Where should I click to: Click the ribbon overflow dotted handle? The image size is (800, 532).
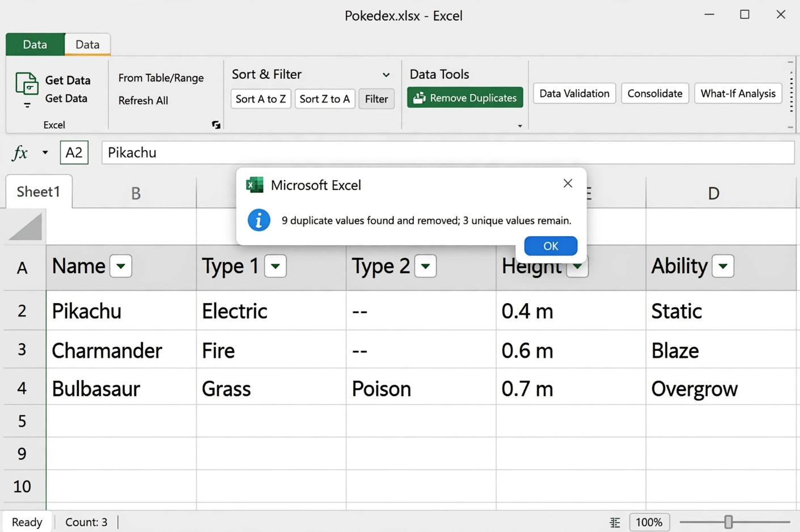point(791,93)
